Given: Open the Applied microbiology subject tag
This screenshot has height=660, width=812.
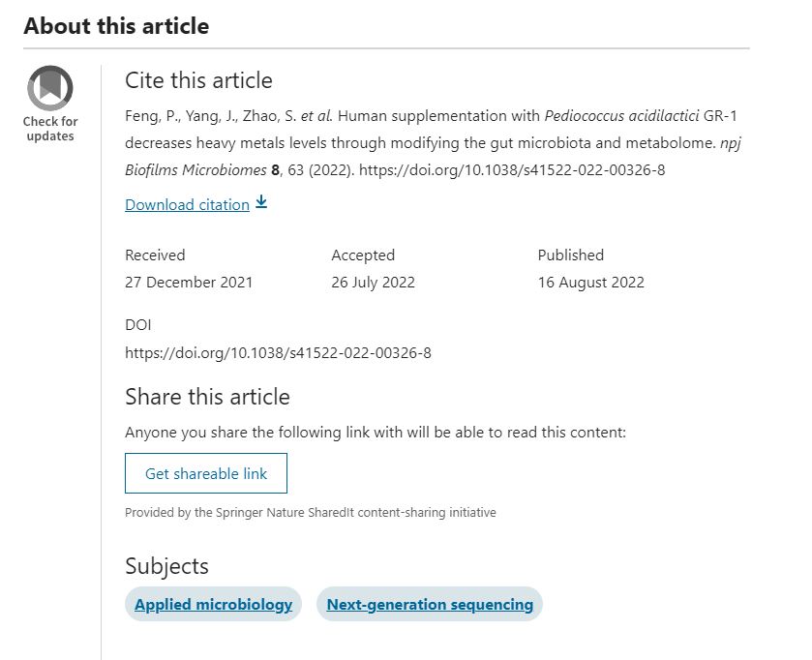Looking at the screenshot, I should (213, 605).
